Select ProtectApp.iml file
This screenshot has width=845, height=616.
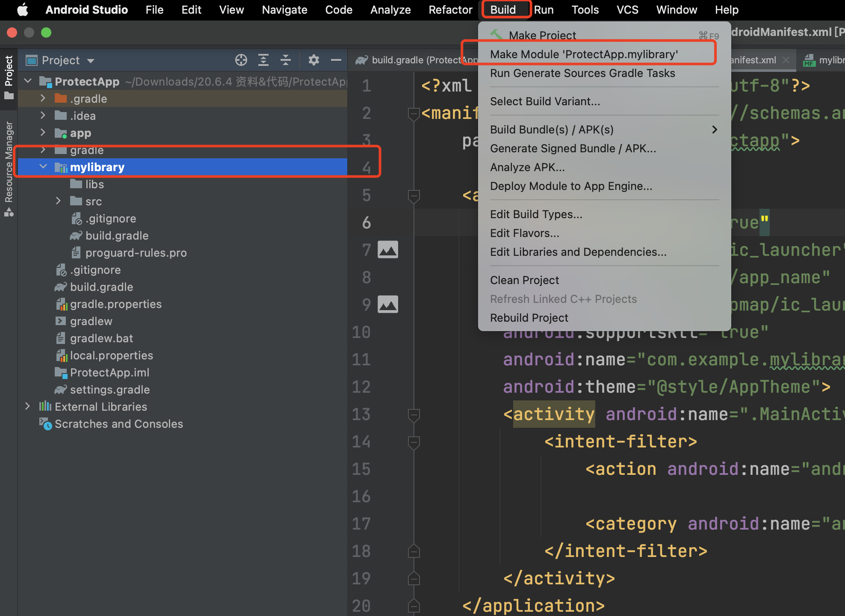click(109, 373)
